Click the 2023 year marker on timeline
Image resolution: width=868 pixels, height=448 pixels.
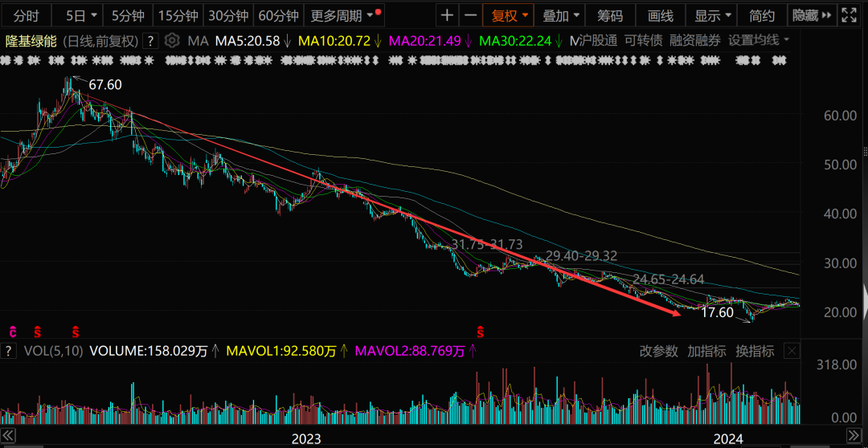(x=306, y=439)
